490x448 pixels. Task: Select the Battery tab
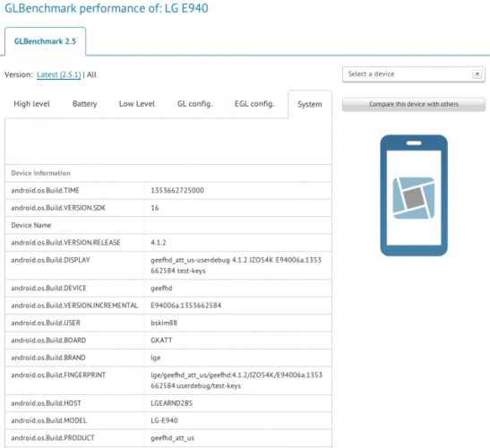pos(85,104)
